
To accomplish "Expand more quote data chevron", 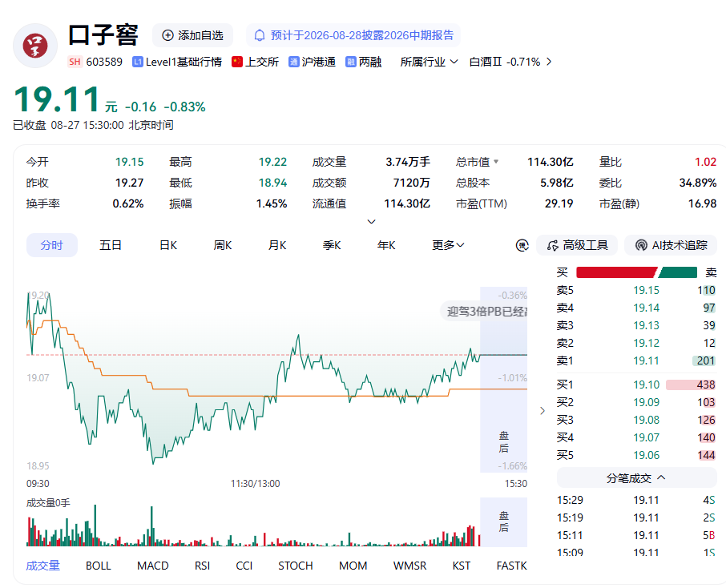I will pyautogui.click(x=371, y=221).
